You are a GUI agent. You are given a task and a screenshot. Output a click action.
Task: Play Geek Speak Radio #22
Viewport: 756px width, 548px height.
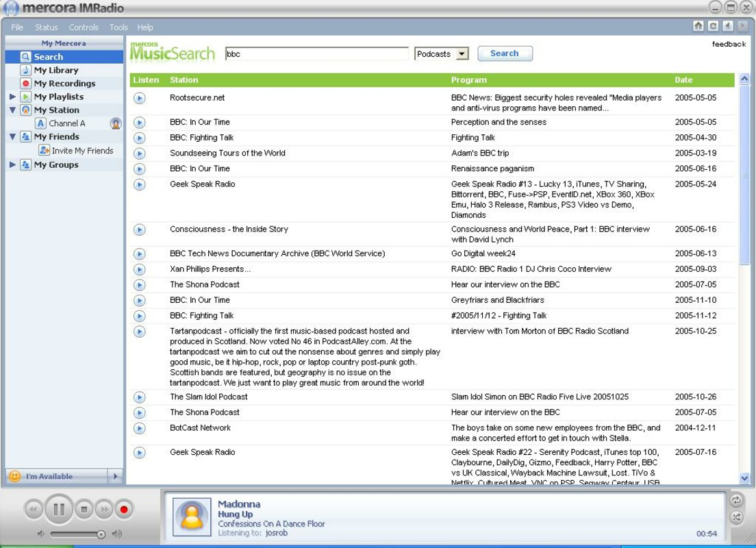[x=139, y=453]
